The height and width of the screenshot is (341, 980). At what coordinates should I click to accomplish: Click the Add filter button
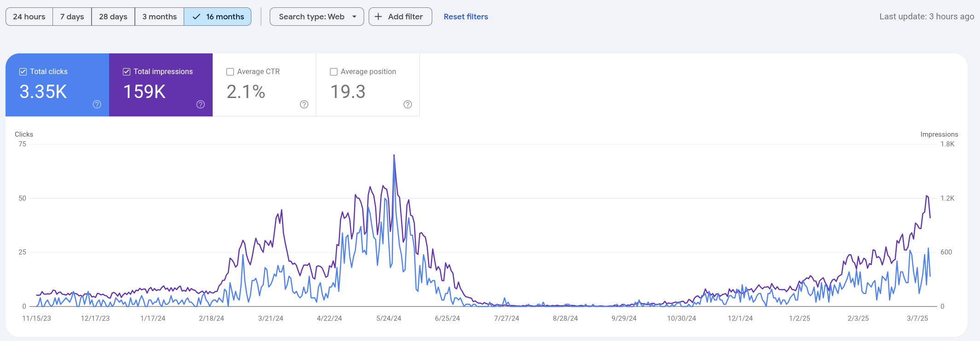[400, 17]
